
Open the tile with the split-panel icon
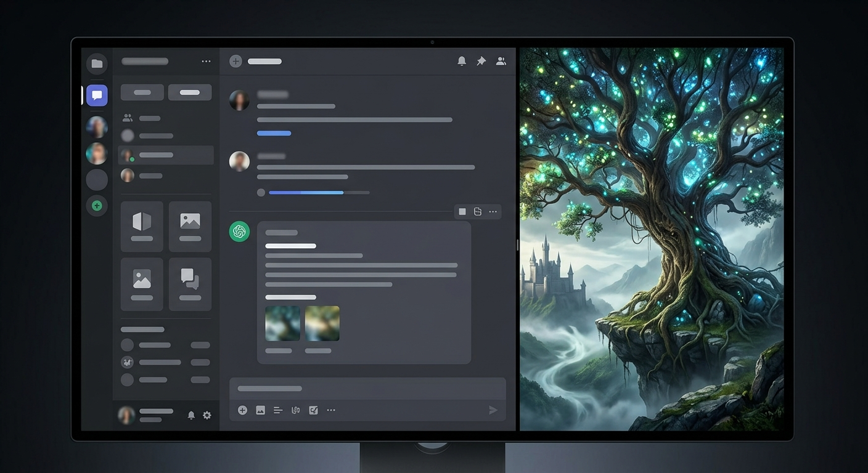tap(142, 227)
